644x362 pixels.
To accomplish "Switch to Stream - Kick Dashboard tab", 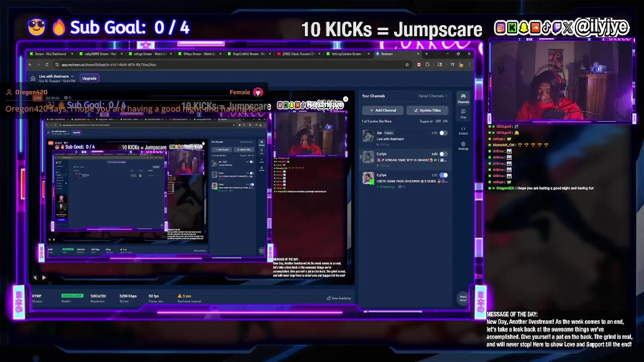I will [x=50, y=54].
